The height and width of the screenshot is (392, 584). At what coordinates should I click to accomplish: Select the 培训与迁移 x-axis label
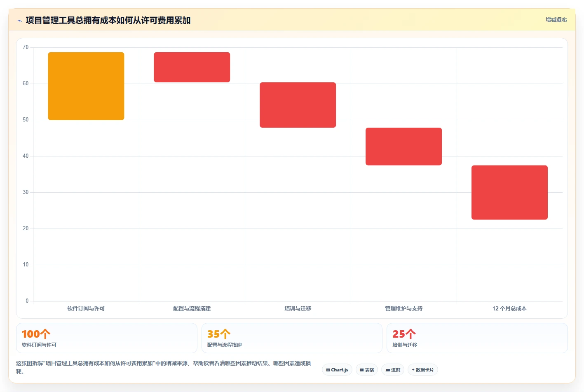[298, 308]
